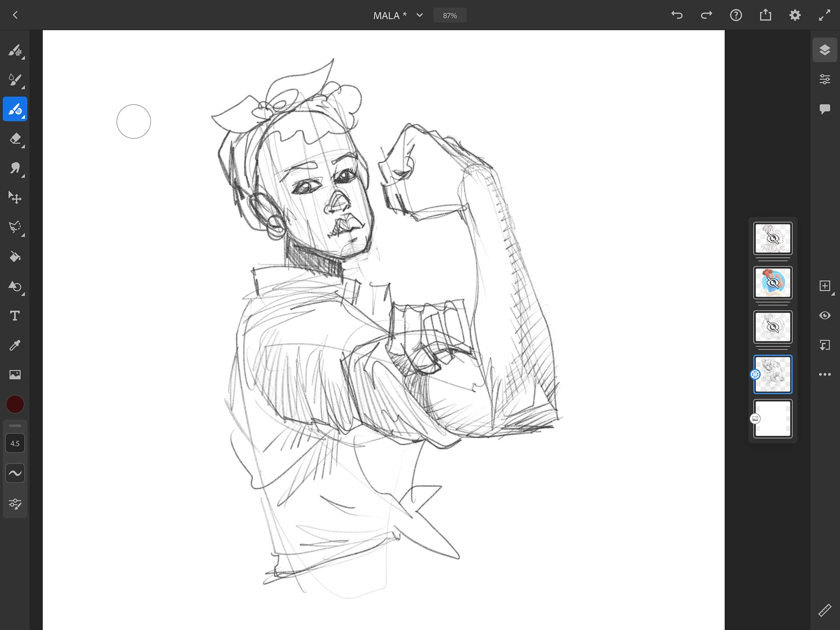Open layer mask and clipping options
Image resolution: width=840 pixels, height=630 pixels.
pos(825,345)
